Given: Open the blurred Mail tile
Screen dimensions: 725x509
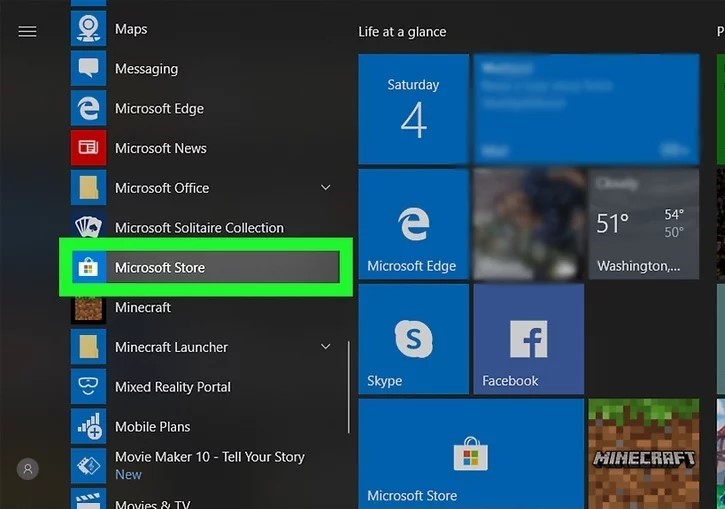Looking at the screenshot, I should click(x=586, y=109).
